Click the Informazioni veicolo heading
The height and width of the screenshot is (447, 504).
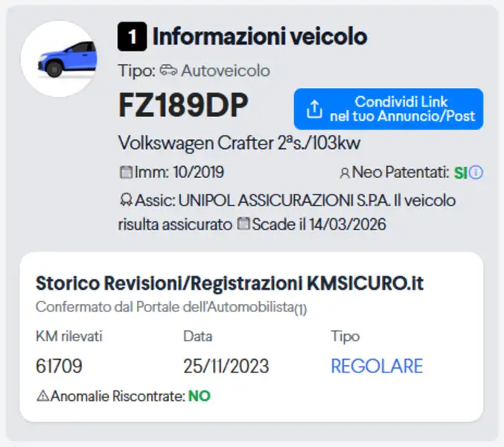pos(260,37)
